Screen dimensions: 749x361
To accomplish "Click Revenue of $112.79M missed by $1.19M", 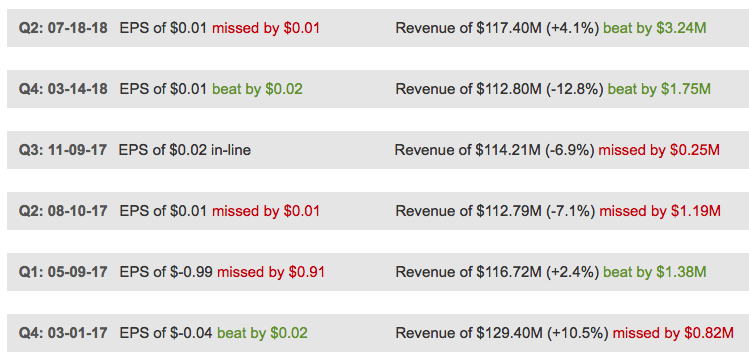I will tap(558, 211).
